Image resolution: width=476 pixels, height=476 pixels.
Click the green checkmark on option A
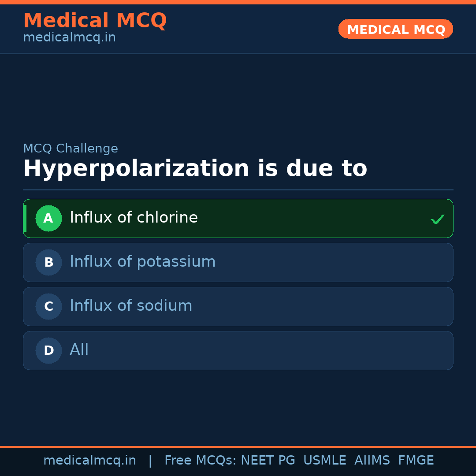tap(437, 219)
